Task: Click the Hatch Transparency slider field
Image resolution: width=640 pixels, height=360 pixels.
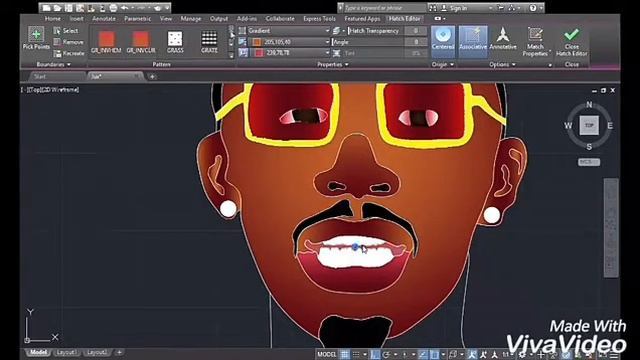Action: tap(375, 31)
